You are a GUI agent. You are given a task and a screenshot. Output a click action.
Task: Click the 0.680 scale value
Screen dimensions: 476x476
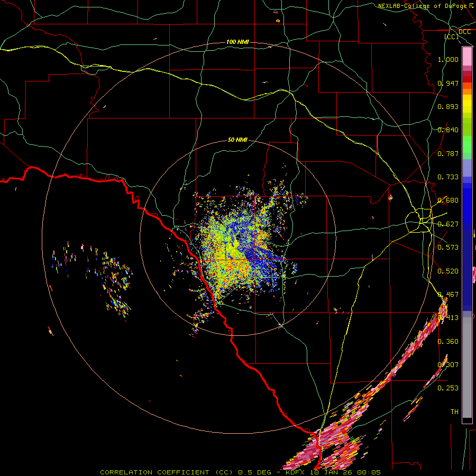coord(448,200)
